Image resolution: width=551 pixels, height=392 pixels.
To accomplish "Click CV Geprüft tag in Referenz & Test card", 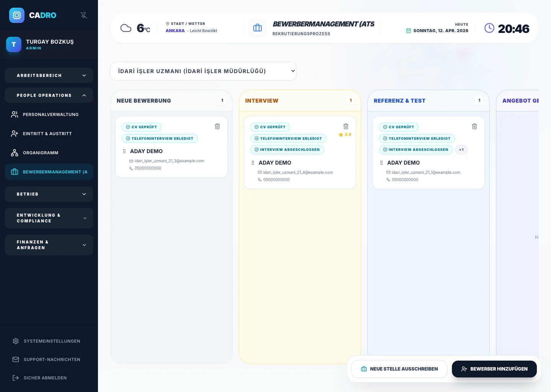I will (x=399, y=127).
